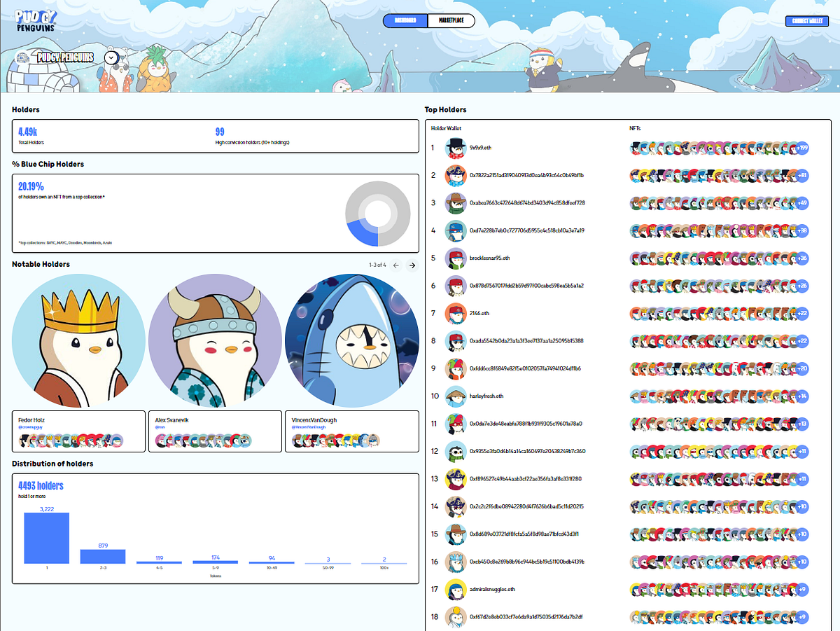Expand the +22 badge for 2146.eth
This screenshot has height=631, width=840.
[x=802, y=313]
